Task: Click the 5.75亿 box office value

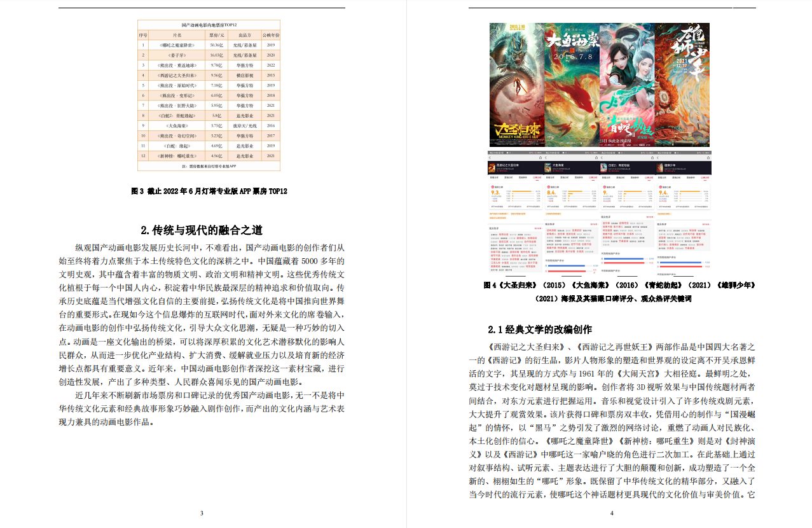Action: tap(216, 126)
